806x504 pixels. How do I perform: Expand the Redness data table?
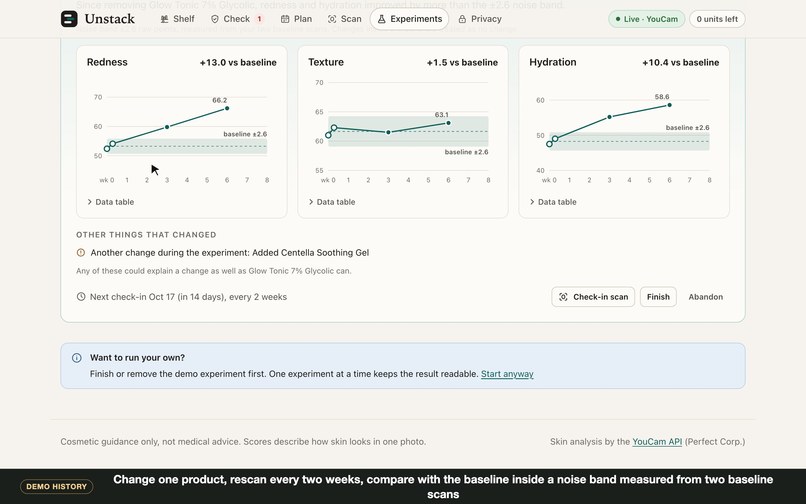(111, 202)
